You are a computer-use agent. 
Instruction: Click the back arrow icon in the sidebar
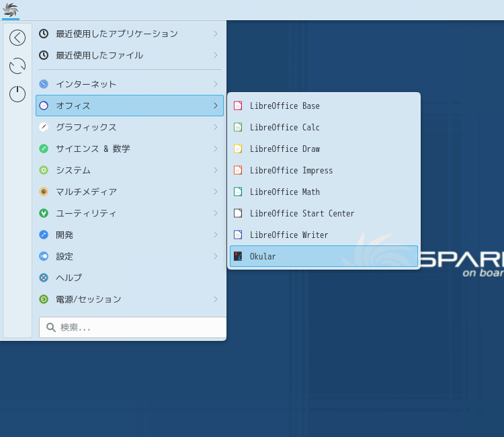(17, 38)
